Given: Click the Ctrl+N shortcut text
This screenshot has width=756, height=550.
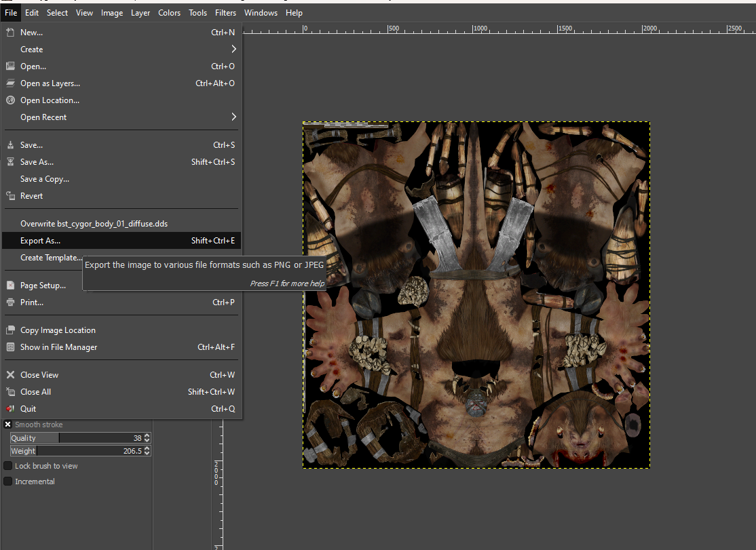Looking at the screenshot, I should [223, 33].
